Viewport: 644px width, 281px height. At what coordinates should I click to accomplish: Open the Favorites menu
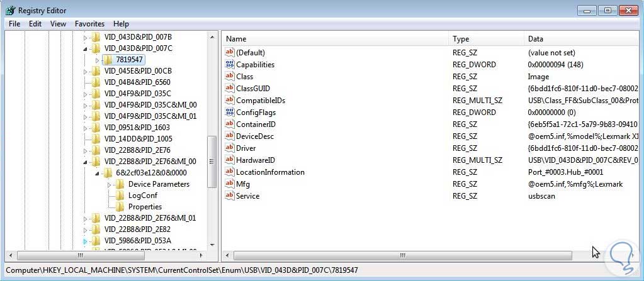click(x=89, y=24)
